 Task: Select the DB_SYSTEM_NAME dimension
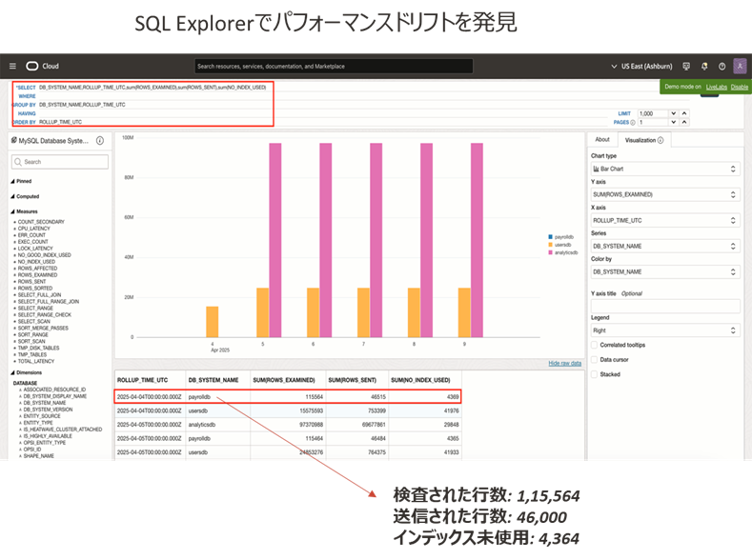click(x=45, y=403)
